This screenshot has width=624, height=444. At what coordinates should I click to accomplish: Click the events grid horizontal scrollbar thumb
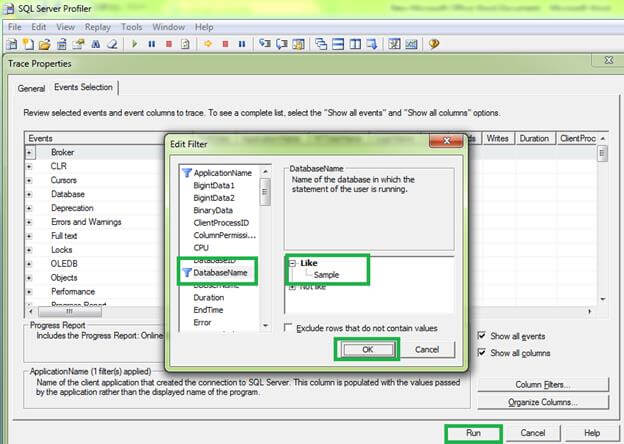point(70,312)
